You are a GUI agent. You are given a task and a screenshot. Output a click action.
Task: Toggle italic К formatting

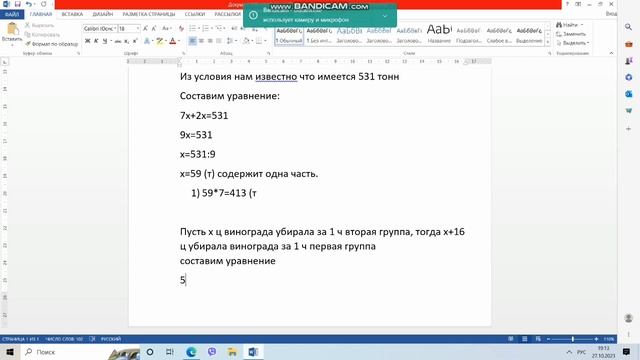click(96, 41)
